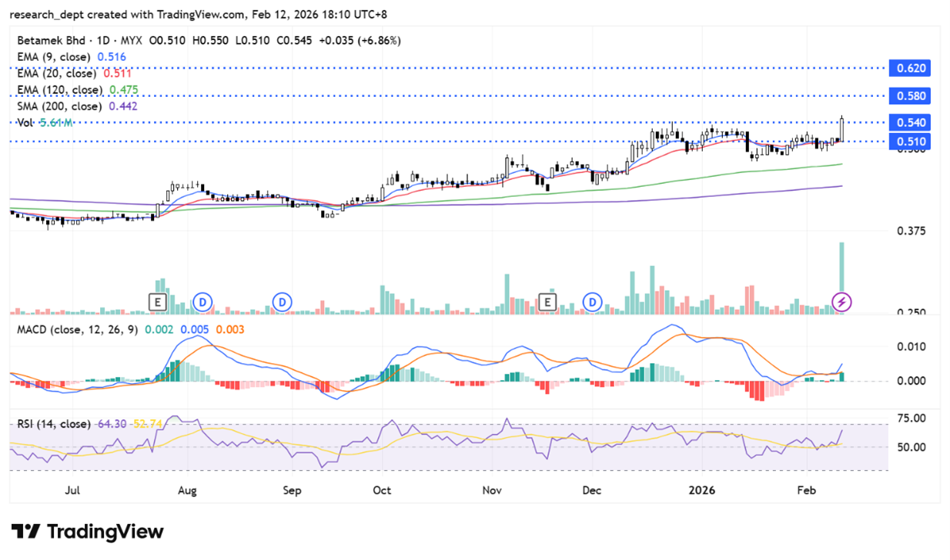
Task: Click the 0.510 price level label
Action: click(909, 142)
